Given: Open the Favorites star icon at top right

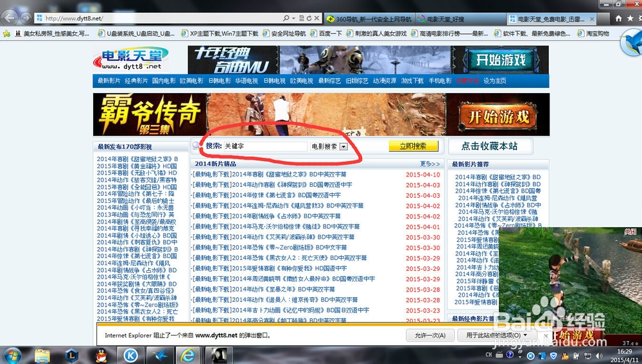Looking at the screenshot, I should (630, 19).
